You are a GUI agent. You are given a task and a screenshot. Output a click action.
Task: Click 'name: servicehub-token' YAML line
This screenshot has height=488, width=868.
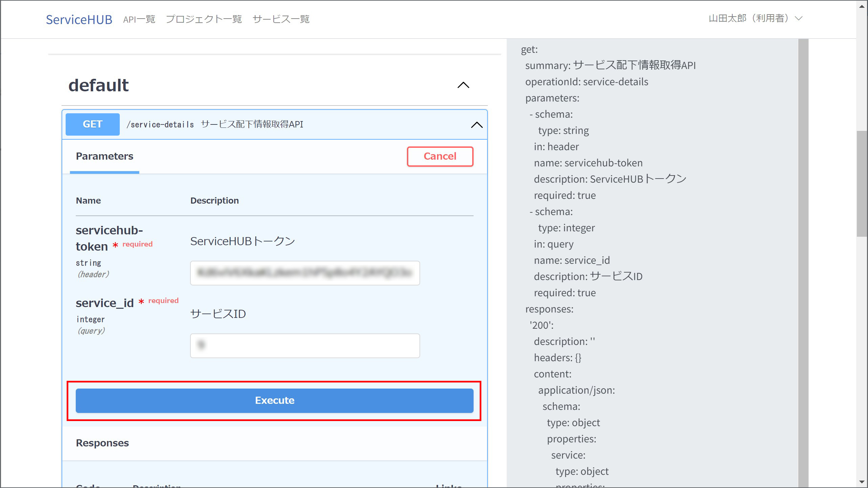588,163
